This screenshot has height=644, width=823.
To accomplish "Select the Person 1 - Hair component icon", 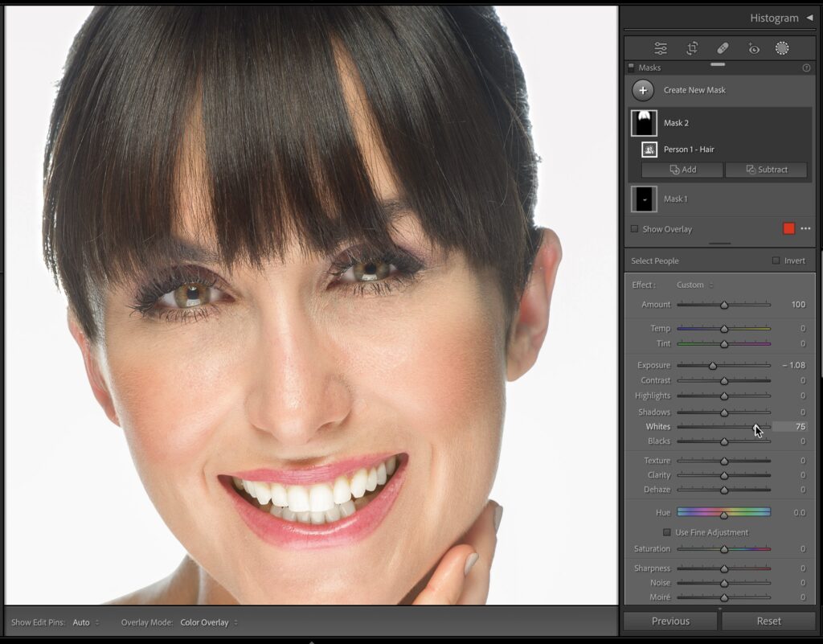I will 649,150.
